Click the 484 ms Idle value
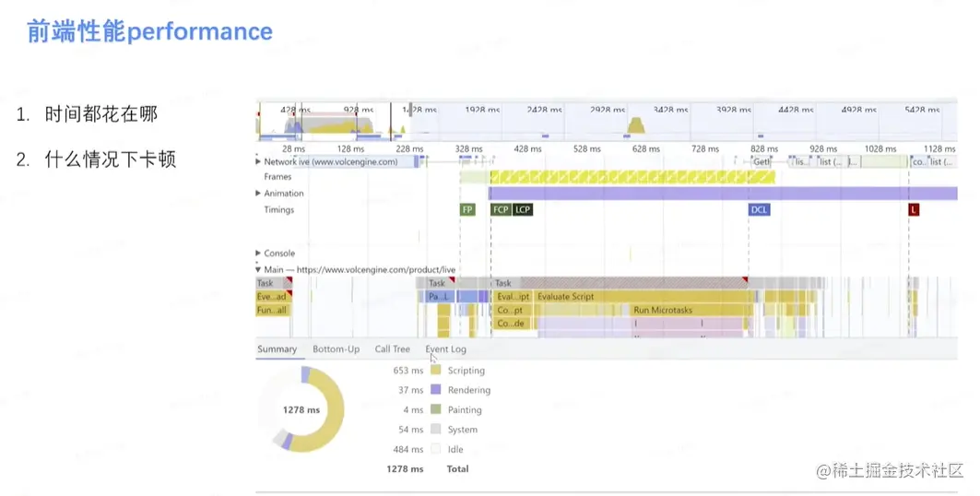 click(x=408, y=449)
